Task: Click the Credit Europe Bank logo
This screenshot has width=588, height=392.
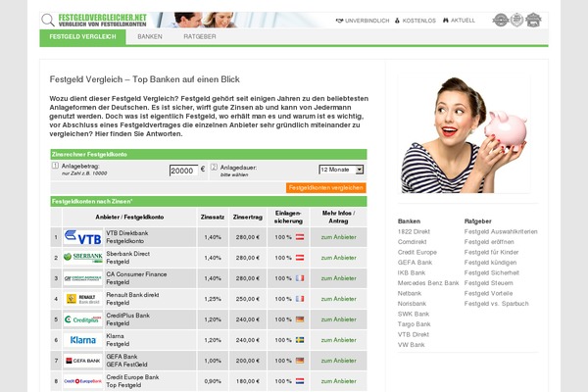Action: (x=83, y=381)
